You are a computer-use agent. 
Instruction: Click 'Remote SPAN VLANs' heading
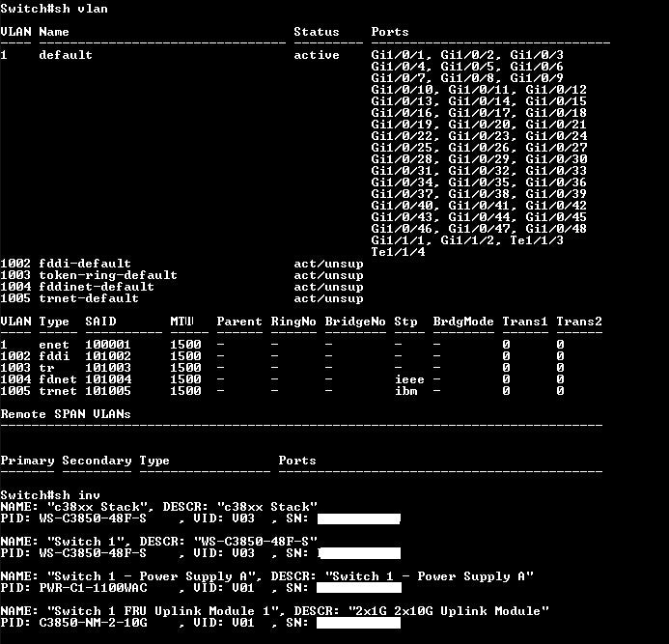(x=66, y=413)
